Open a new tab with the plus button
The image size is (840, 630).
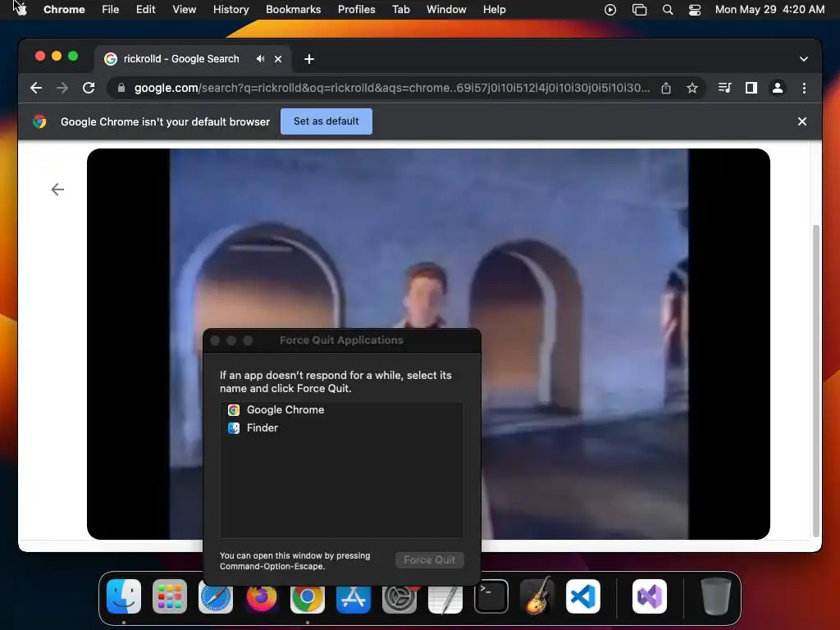309,59
